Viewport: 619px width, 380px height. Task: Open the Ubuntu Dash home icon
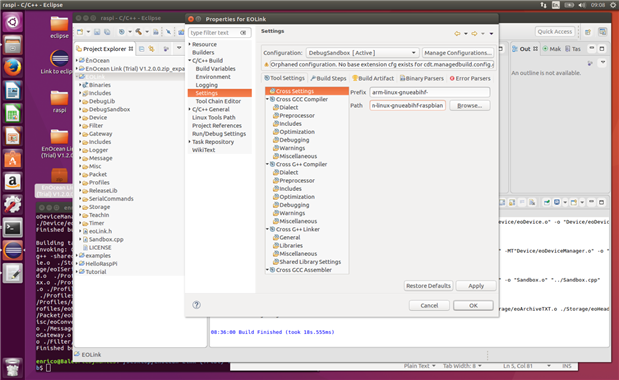[13, 22]
